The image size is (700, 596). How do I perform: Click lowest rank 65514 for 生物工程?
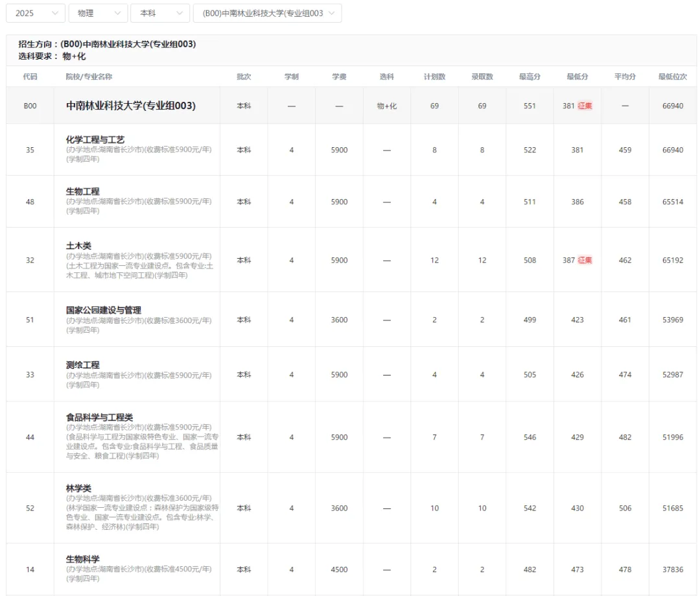coord(673,202)
